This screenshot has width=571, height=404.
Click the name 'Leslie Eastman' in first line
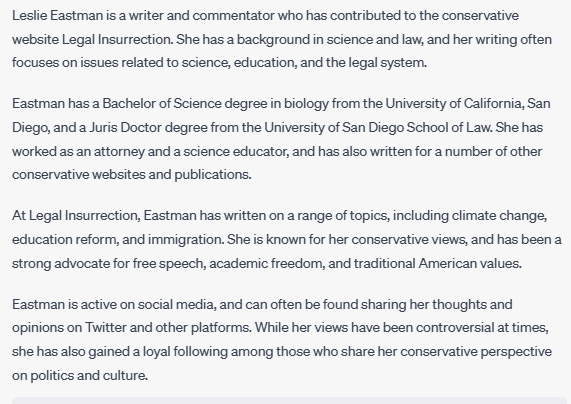[58, 16]
